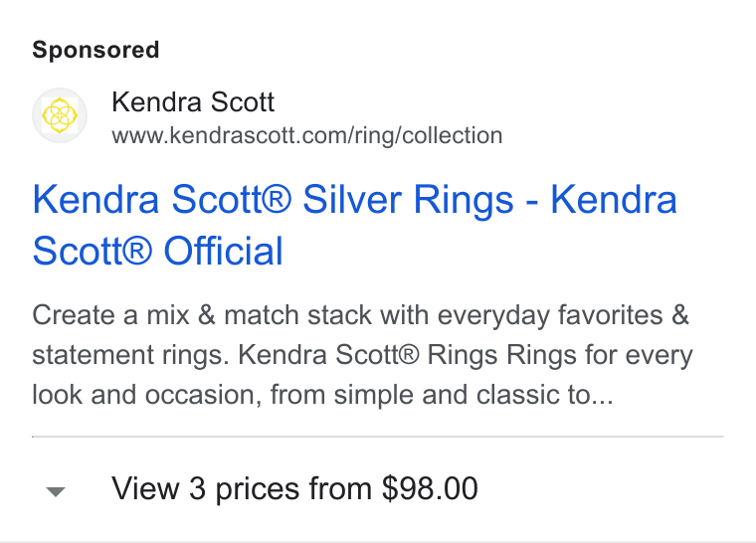Click the ad description starting with Create a mix

click(x=362, y=355)
